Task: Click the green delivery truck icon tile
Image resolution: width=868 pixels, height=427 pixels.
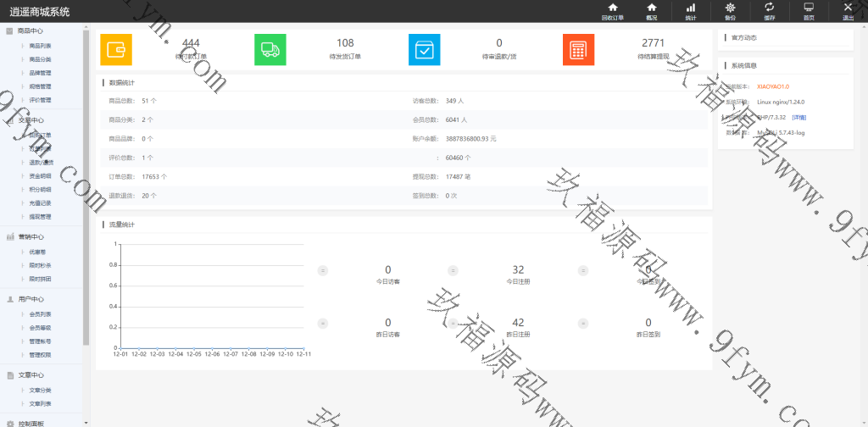Action: pos(270,50)
